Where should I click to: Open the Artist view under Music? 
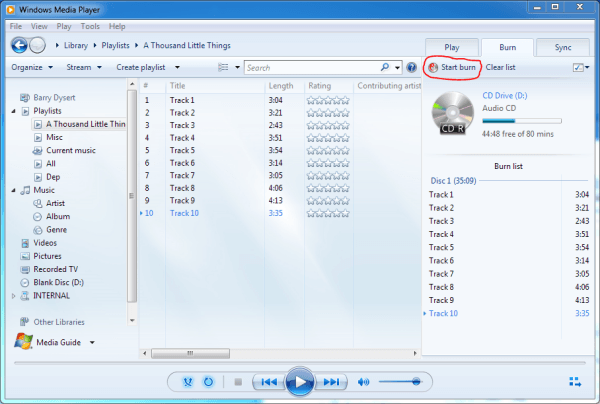click(x=55, y=203)
